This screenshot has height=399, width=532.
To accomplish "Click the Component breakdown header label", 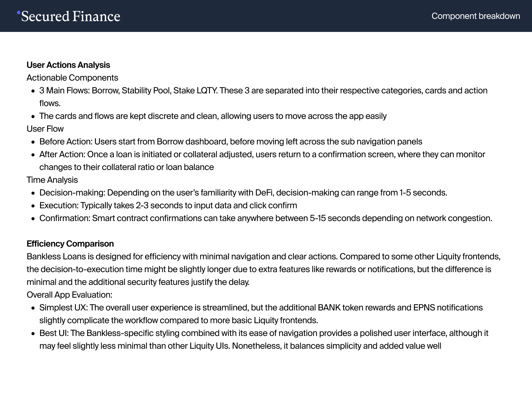I will point(476,16).
